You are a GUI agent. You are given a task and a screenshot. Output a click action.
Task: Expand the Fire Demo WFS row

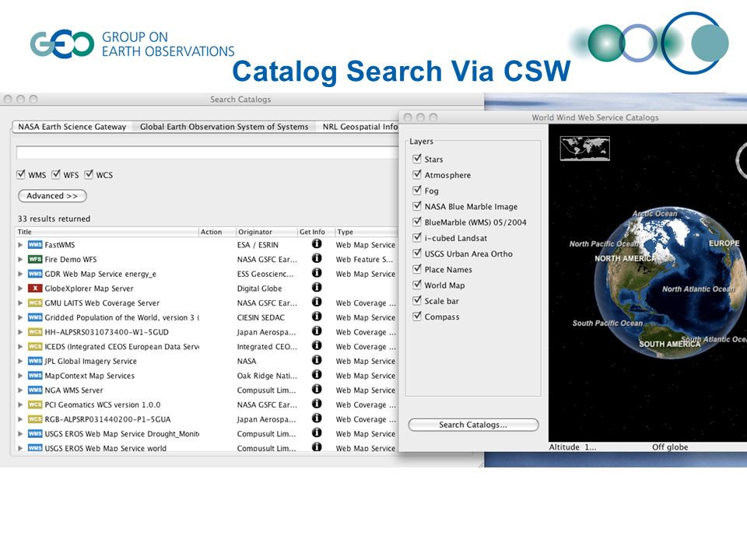pyautogui.click(x=20, y=260)
